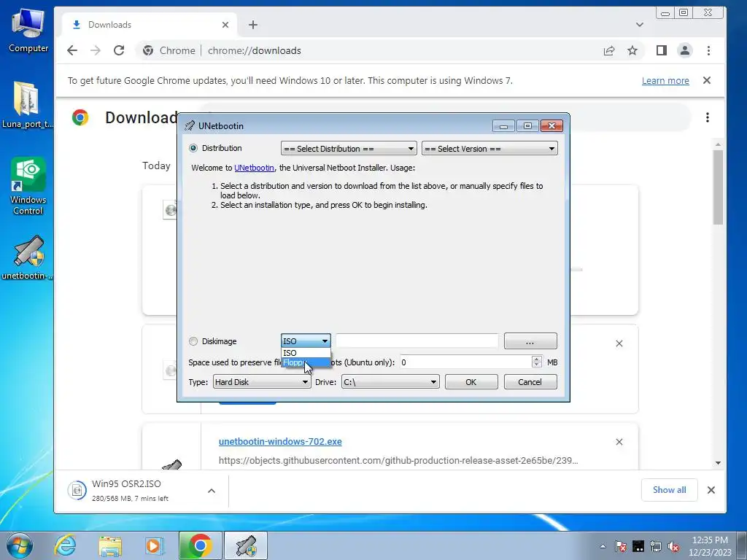This screenshot has height=560, width=747.
Task: Click the network tray icon
Action: [656, 546]
